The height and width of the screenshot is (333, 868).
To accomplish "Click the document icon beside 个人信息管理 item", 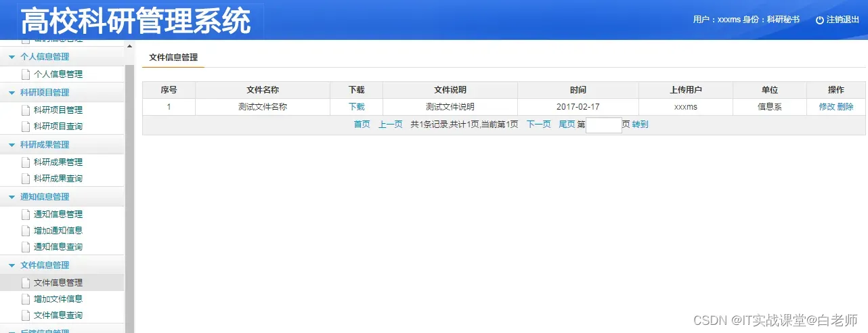I will click(x=26, y=74).
